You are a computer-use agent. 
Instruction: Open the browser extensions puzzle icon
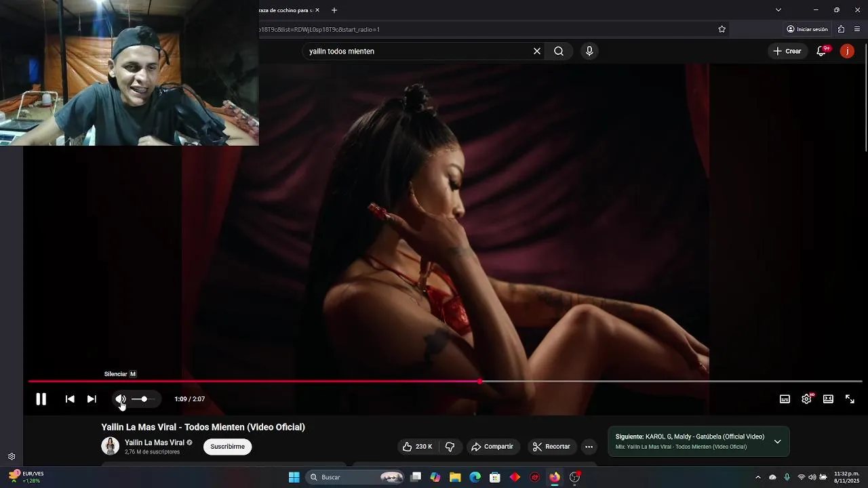[841, 29]
